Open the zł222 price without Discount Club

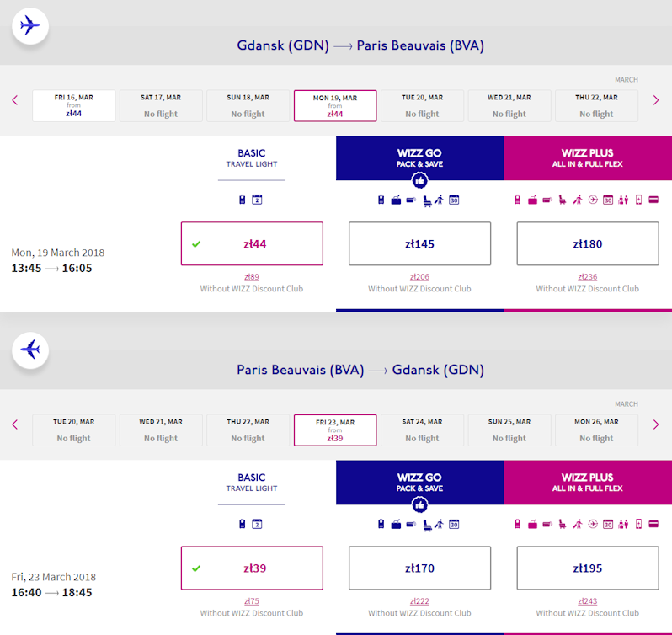click(419, 601)
